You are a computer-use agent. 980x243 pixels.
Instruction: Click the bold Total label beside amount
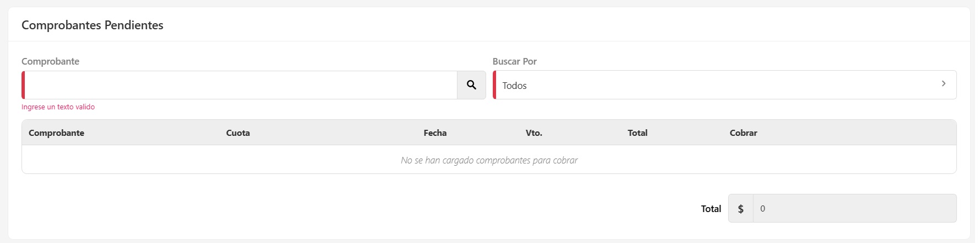point(710,209)
